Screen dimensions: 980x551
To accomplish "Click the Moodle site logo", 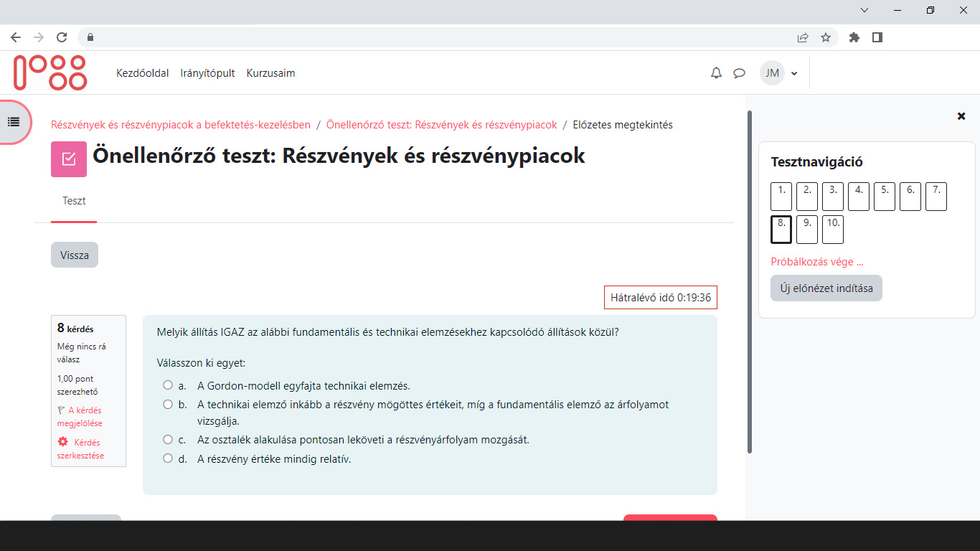I will tap(48, 72).
